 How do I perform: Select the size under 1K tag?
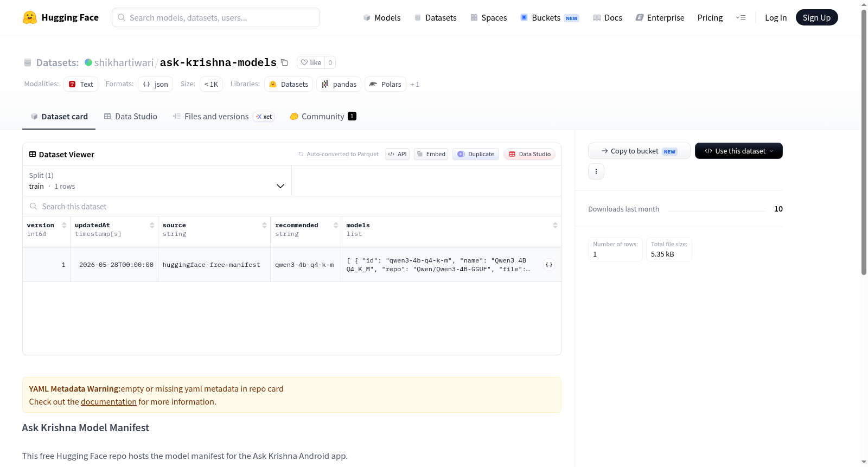(x=211, y=84)
